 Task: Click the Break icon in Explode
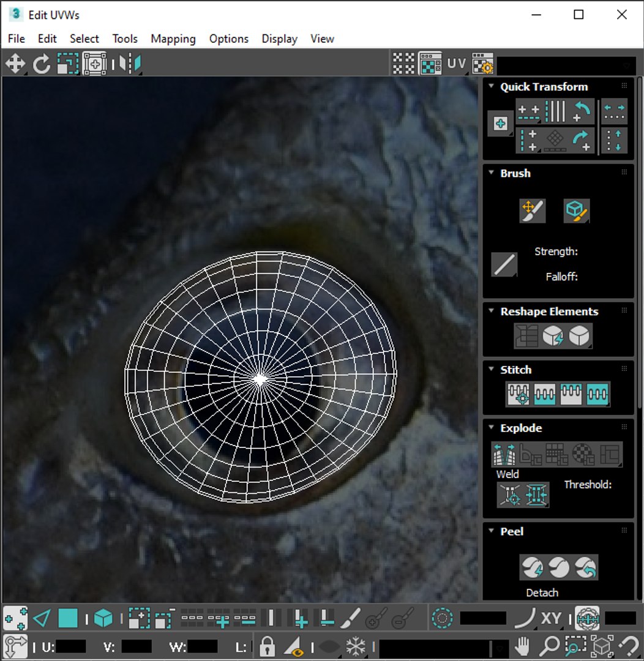point(504,454)
